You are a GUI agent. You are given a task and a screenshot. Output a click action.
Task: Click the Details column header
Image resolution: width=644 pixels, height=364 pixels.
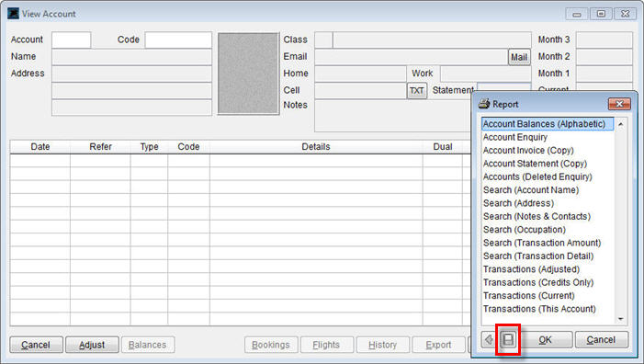pos(316,147)
